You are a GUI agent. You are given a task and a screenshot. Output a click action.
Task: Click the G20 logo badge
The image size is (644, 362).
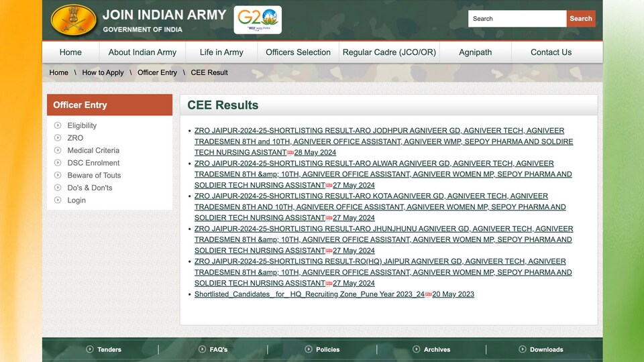[x=258, y=19]
